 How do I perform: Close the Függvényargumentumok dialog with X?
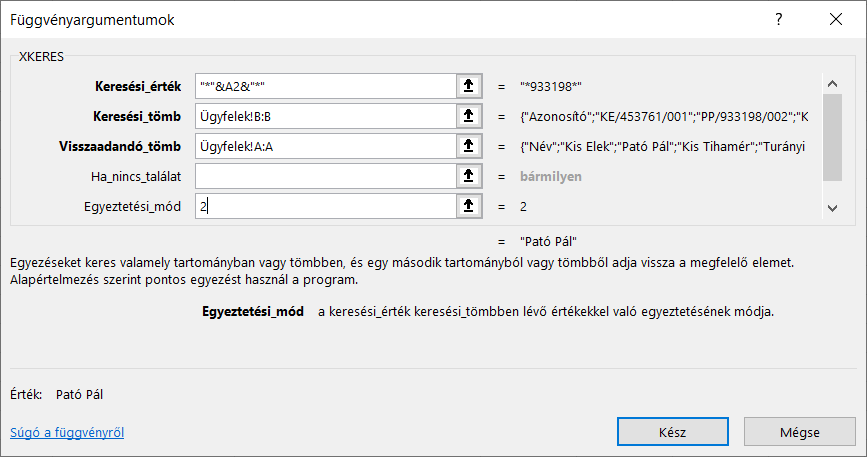835,20
